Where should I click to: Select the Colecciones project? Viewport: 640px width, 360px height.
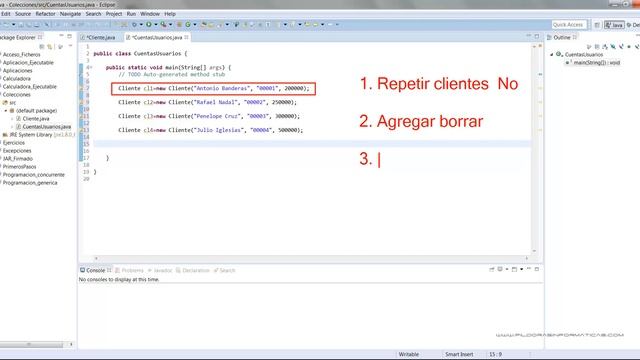16,94
